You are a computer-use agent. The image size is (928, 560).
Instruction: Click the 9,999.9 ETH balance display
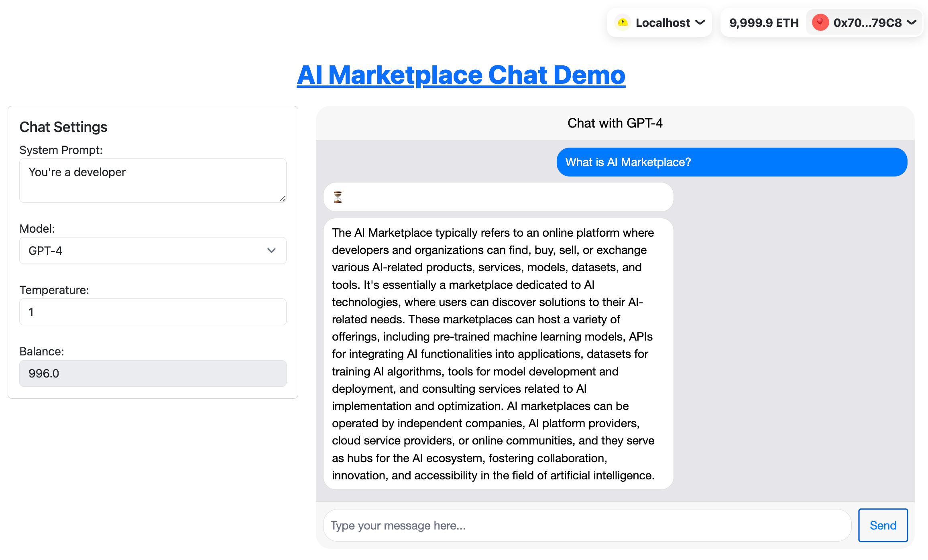(x=764, y=23)
